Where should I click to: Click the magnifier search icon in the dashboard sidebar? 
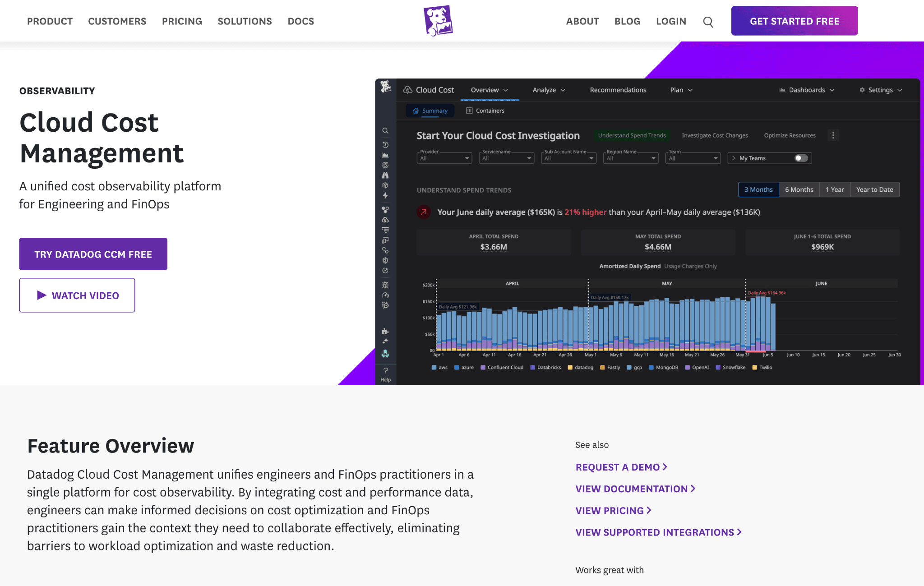pos(385,131)
